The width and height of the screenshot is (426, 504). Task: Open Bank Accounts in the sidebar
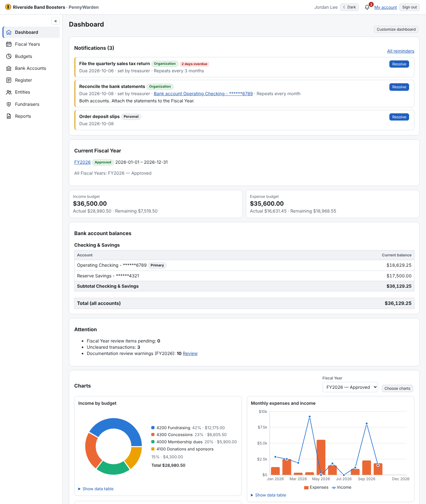[31, 68]
